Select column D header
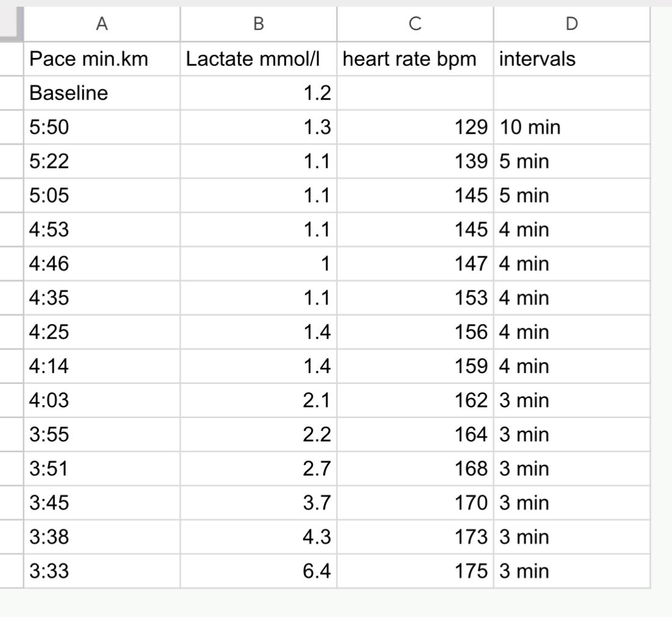The image size is (672, 617). pyautogui.click(x=572, y=24)
